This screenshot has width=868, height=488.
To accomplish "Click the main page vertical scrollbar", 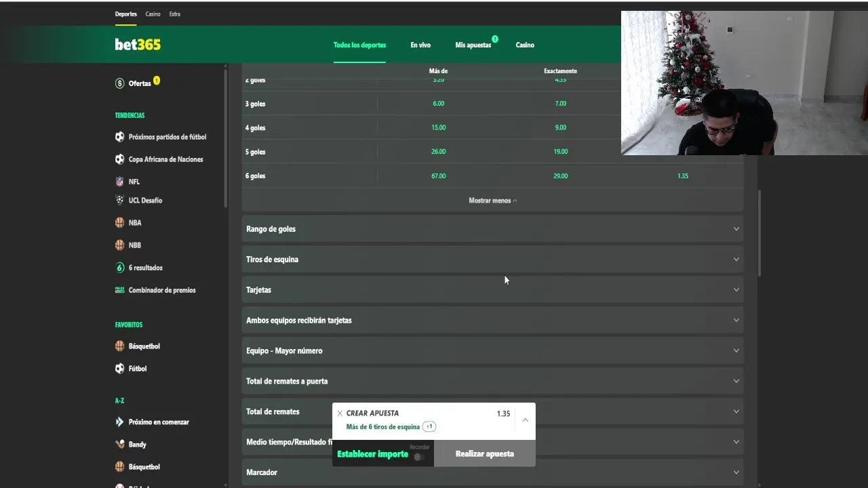I will coord(759,232).
